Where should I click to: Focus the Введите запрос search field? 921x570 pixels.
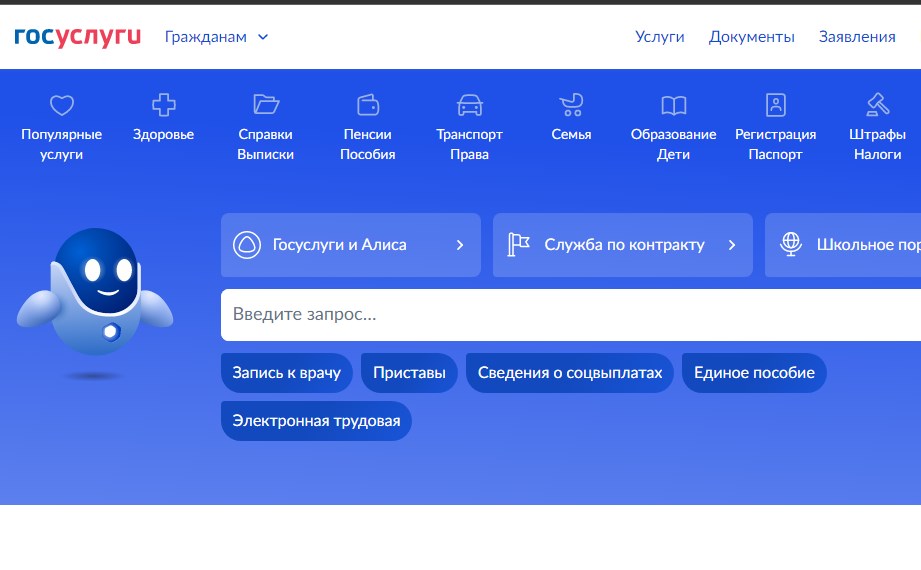571,314
